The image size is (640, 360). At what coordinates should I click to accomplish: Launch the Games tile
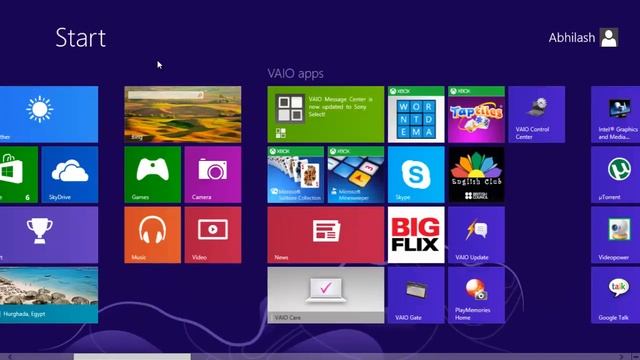click(152, 175)
